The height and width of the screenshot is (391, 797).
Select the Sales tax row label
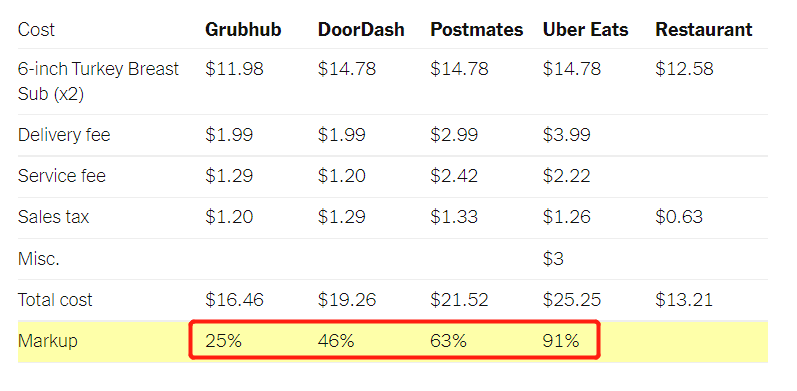click(53, 217)
